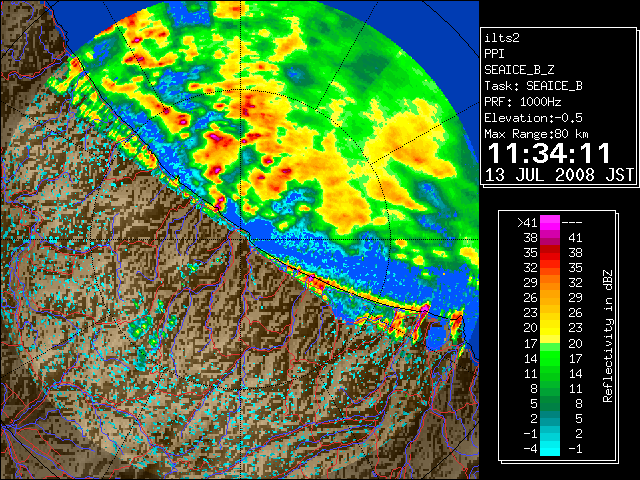Select the '13 JUL 2008 JST' date
640x480 pixels.
coord(559,175)
